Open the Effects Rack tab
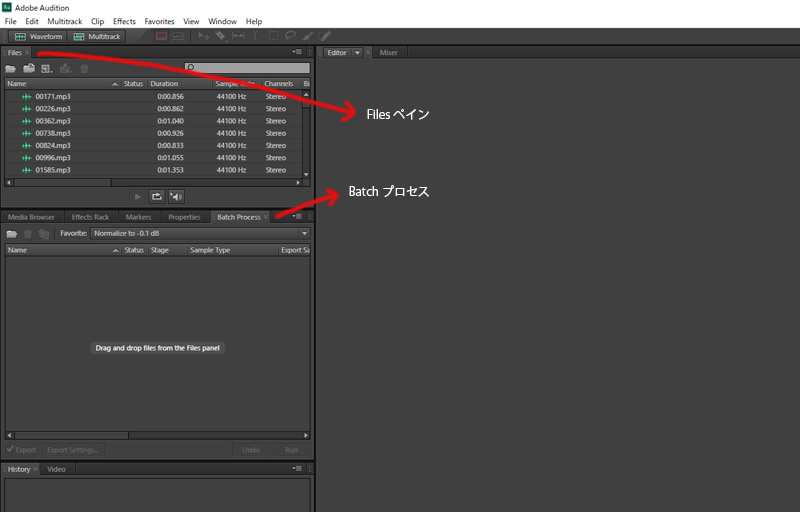800x512 pixels. (90, 217)
